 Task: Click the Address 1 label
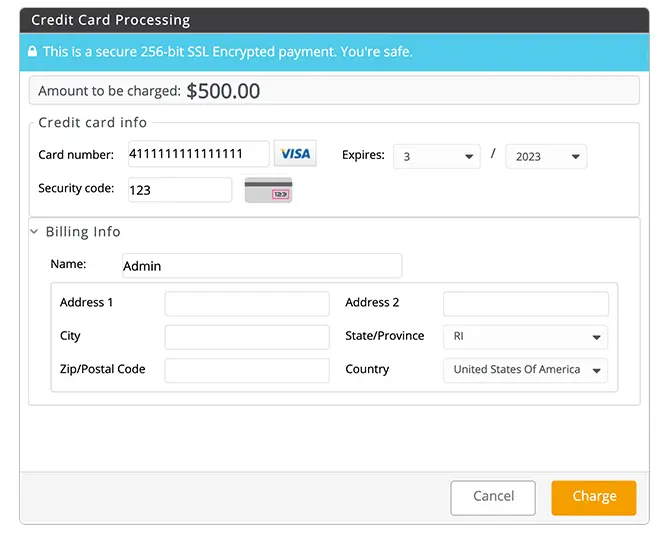pyautogui.click(x=86, y=303)
